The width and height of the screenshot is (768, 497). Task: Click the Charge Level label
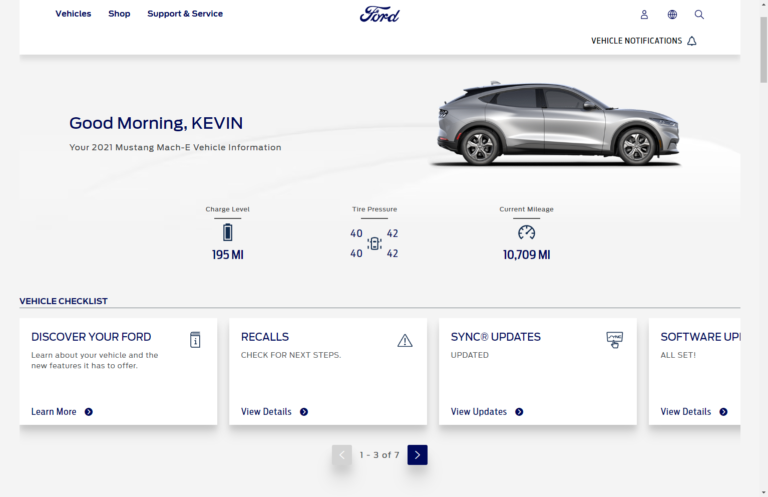pos(227,209)
